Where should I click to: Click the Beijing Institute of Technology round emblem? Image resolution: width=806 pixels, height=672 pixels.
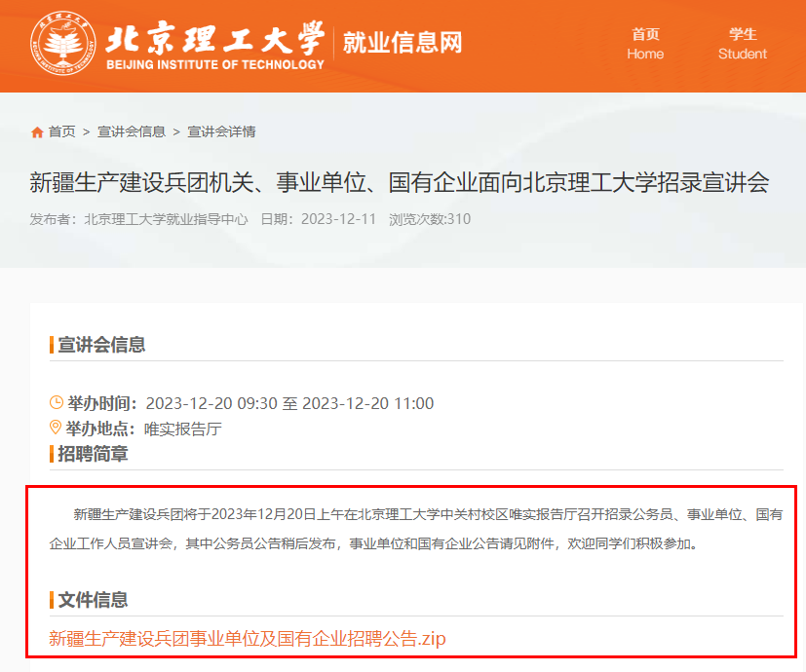[62, 43]
